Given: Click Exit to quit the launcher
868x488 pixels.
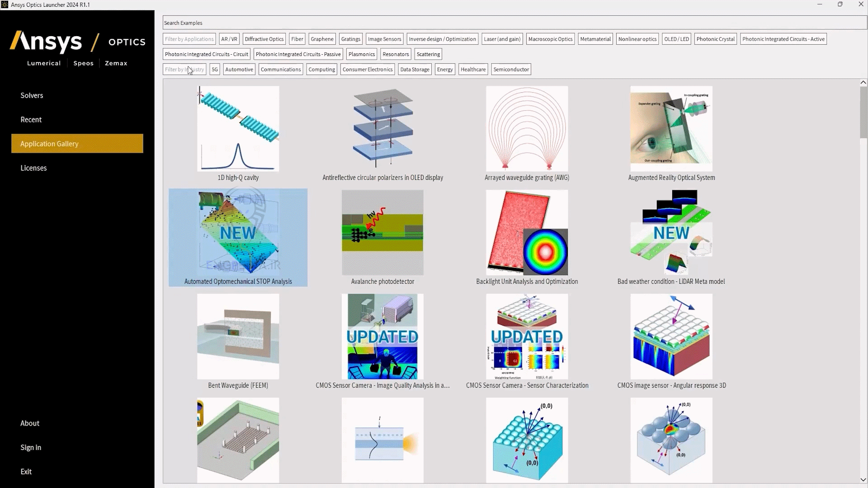Looking at the screenshot, I should 26,471.
